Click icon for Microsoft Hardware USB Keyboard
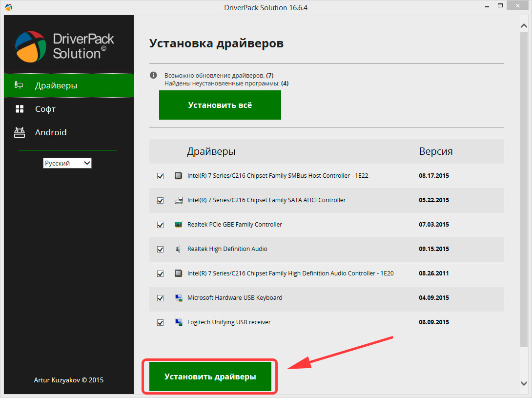Screen dimensions: 532x398 [179, 298]
